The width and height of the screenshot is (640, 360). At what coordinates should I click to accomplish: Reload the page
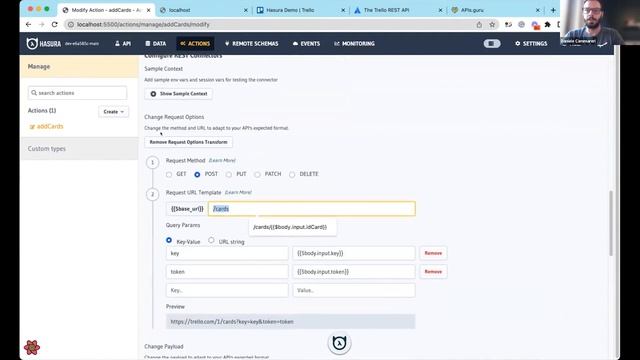point(55,24)
